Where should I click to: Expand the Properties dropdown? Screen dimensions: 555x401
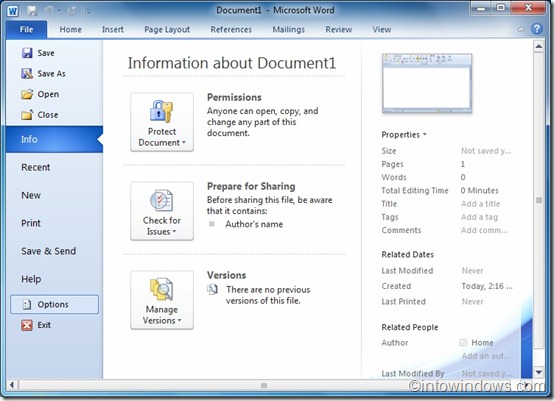pyautogui.click(x=404, y=134)
